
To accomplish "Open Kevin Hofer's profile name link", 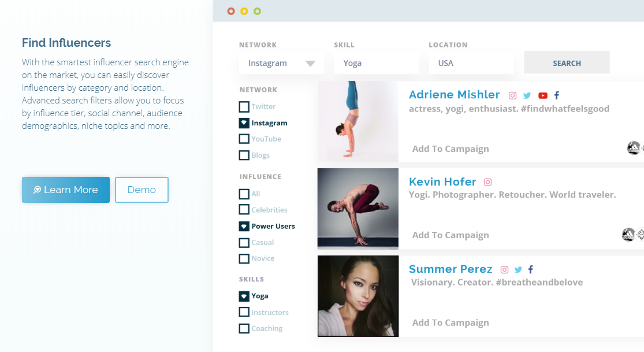I will point(442,181).
